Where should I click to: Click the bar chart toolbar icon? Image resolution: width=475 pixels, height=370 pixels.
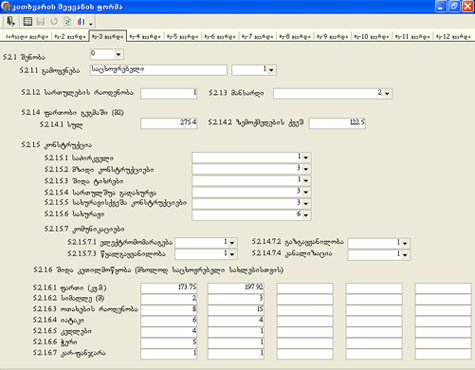click(x=81, y=22)
